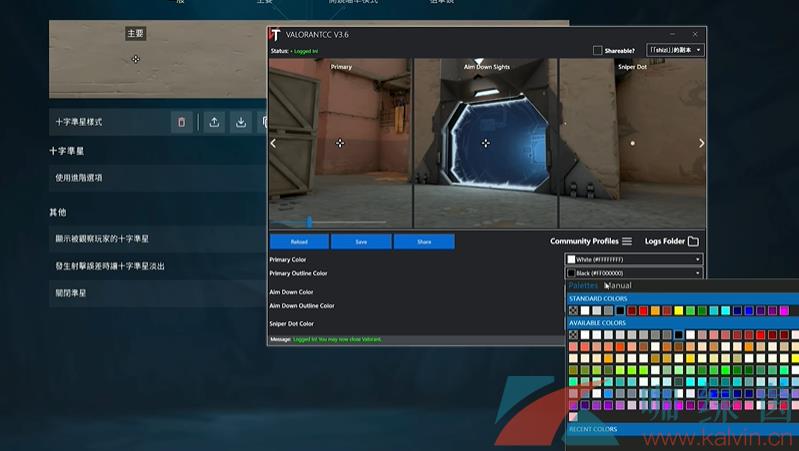This screenshot has height=451, width=799.
Task: Select the Primary crosshair preview
Action: (341, 143)
